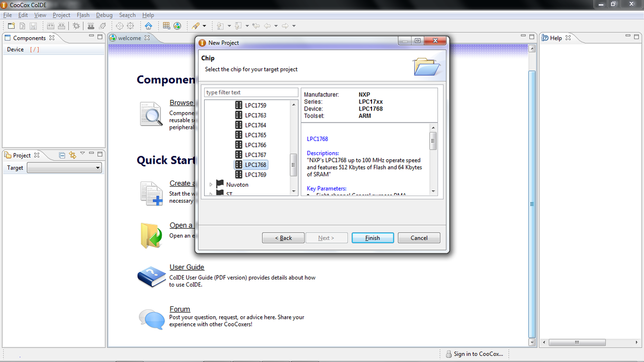Select LPC1767 in chip list
This screenshot has height=362, width=644.
[x=256, y=155]
